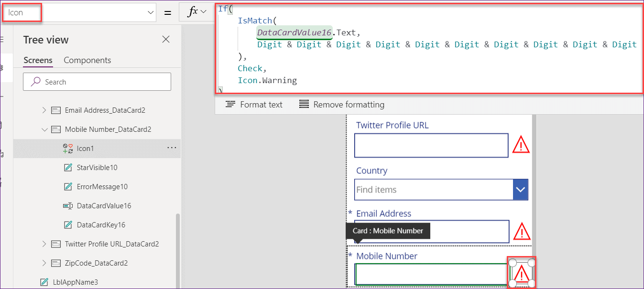Click the Remove formatting icon

(304, 104)
